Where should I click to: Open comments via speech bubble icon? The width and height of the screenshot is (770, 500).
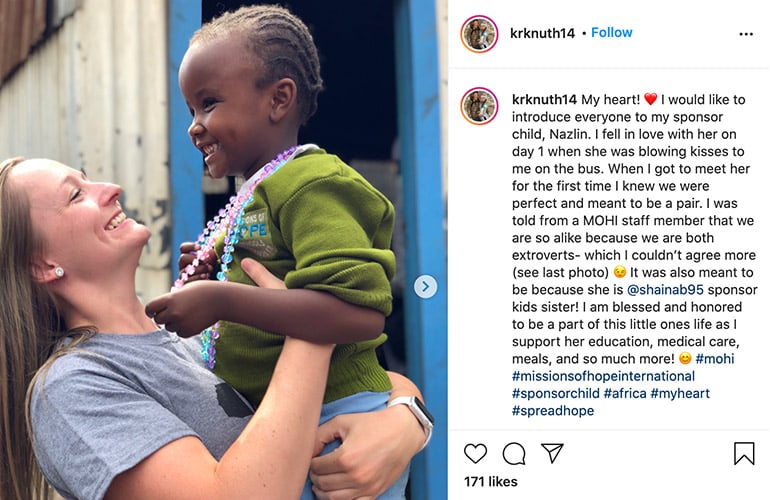coord(514,453)
